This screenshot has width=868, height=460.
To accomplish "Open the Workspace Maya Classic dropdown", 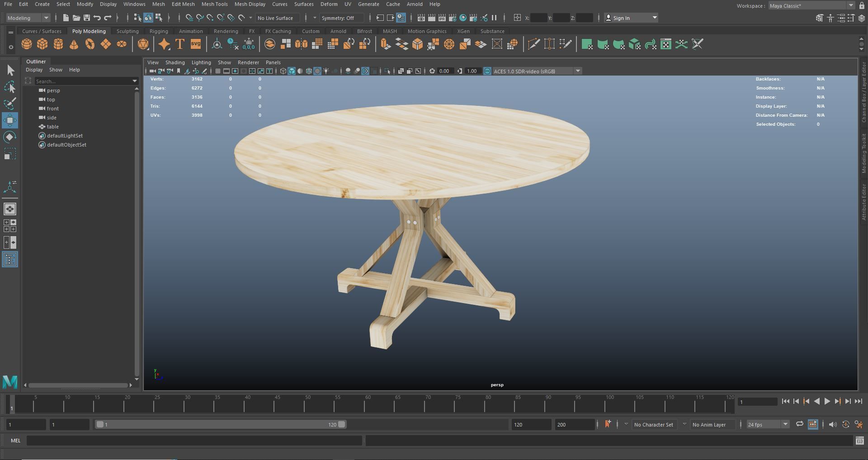I will 811,6.
